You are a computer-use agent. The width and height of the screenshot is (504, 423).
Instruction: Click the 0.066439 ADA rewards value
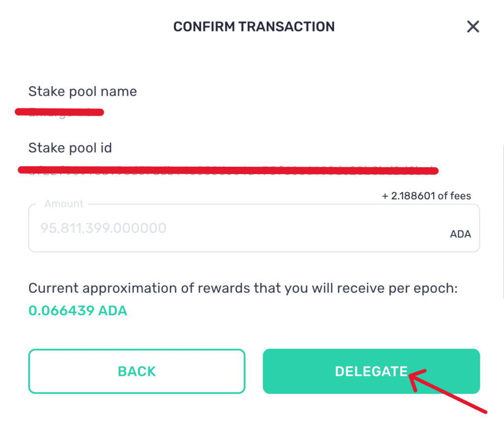[x=78, y=311]
